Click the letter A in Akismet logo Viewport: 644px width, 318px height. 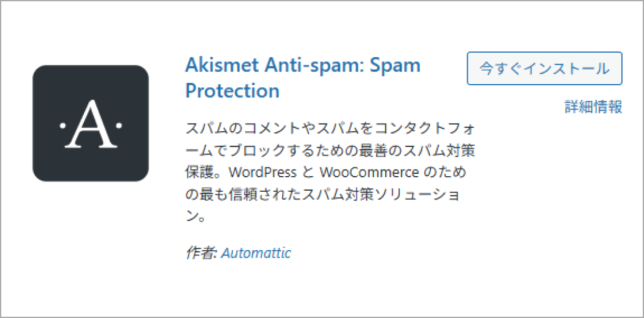(91, 125)
